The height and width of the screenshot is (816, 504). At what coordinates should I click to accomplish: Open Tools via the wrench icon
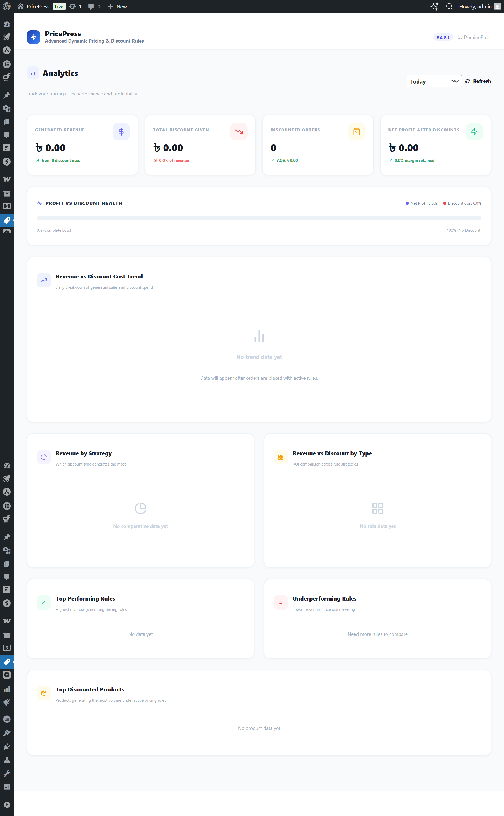click(7, 774)
